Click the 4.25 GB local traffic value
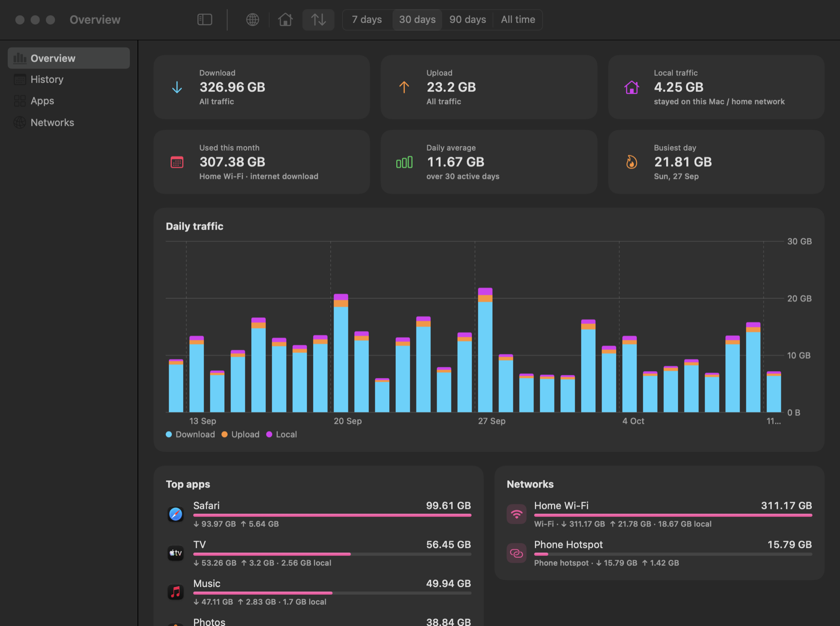 point(678,87)
